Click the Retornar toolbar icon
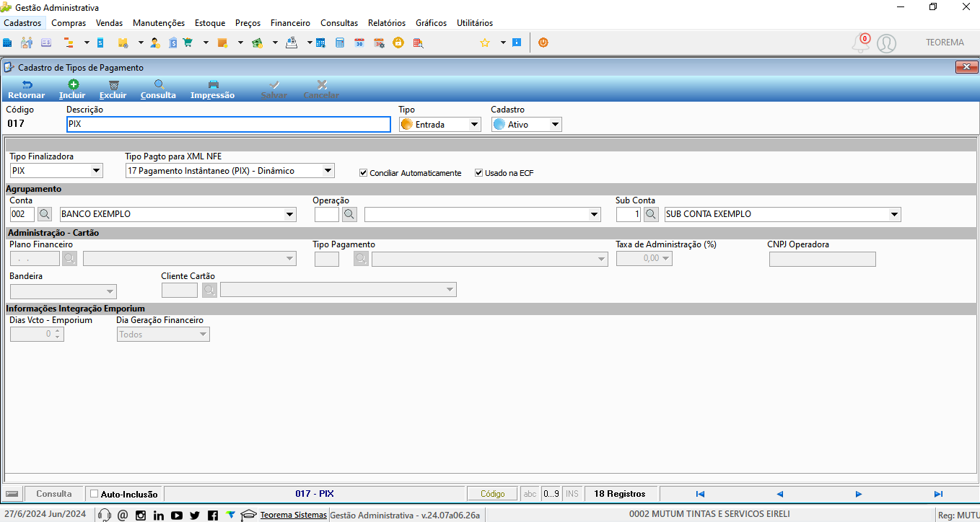980x522 pixels. click(26, 85)
